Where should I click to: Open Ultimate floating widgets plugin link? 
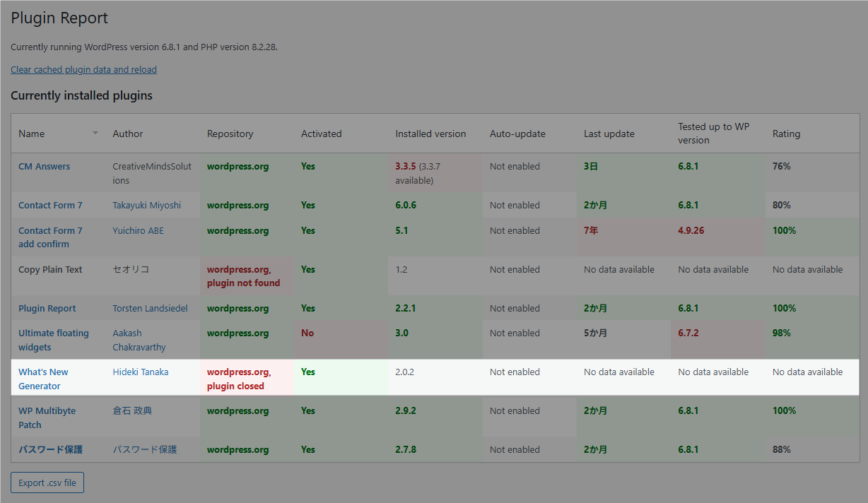tap(54, 340)
